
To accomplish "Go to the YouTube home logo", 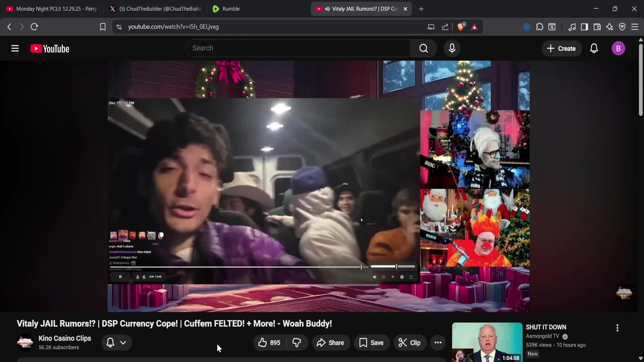I will (x=49, y=49).
